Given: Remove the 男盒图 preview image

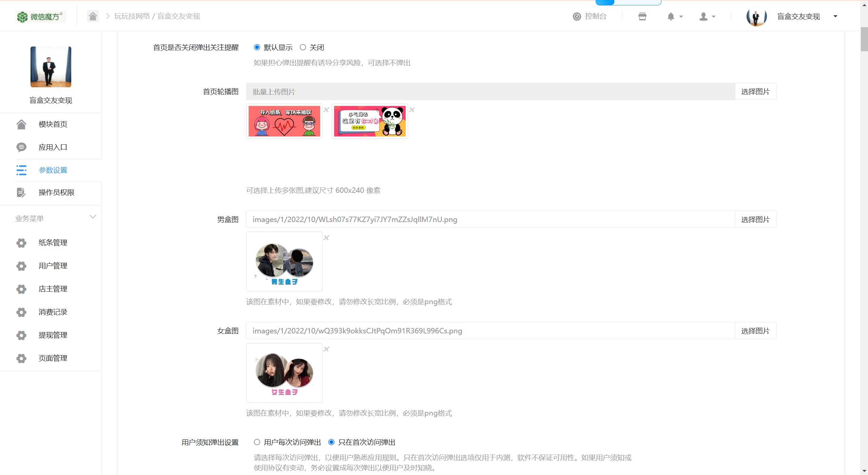Looking at the screenshot, I should pos(326,238).
